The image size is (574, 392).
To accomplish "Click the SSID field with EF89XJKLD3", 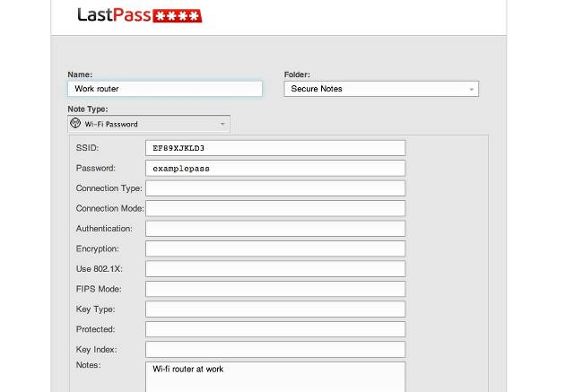I will [x=275, y=148].
